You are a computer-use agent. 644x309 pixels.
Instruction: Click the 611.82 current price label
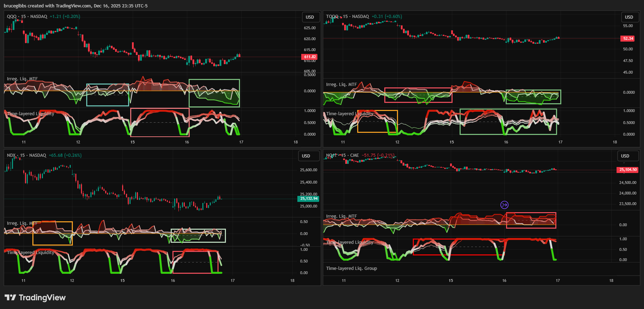(x=310, y=57)
